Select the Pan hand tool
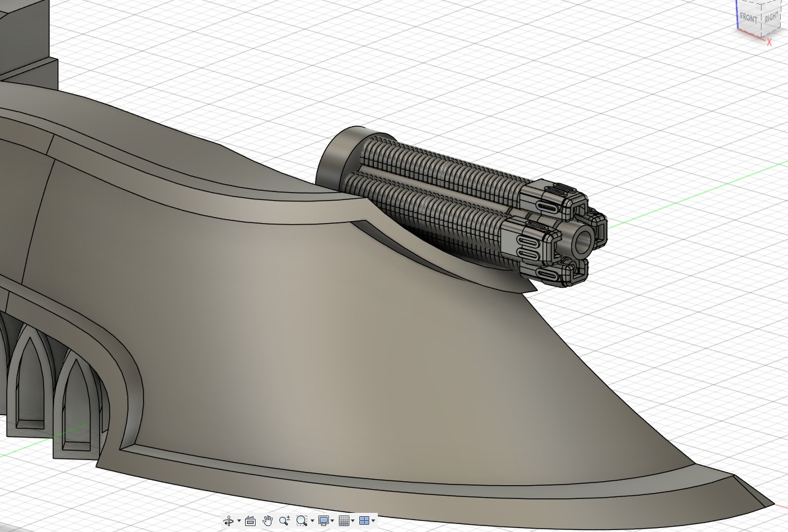 point(268,521)
